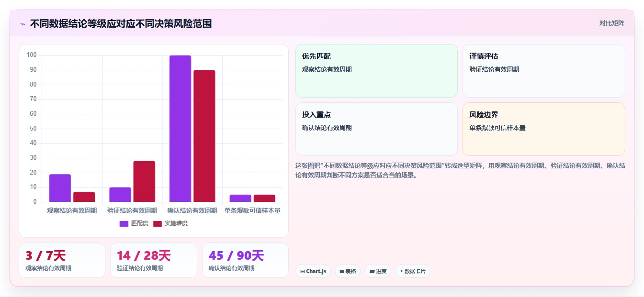Click the red 实施难度 bar for 观察结论有效周期
Screen dimensions: 644x297
click(x=84, y=197)
